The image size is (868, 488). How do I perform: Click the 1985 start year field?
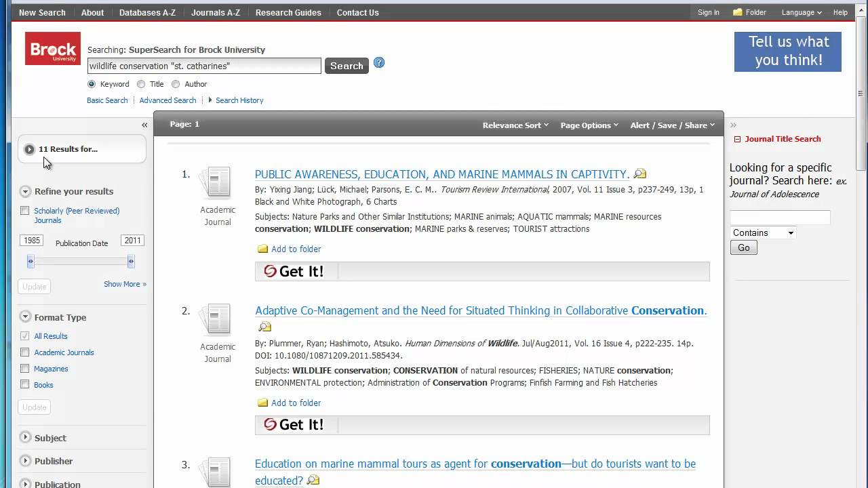point(32,241)
